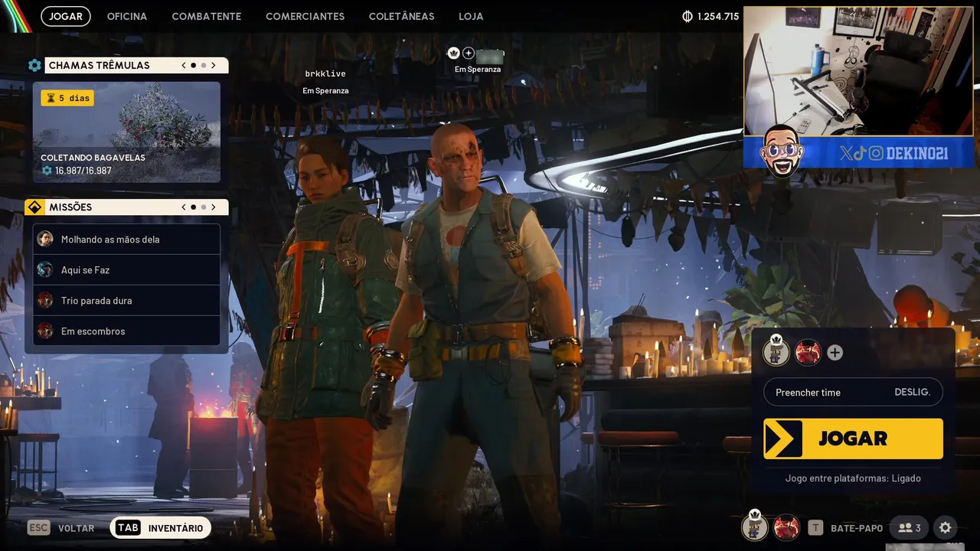
Task: Select first page dot in Missões
Action: pos(193,207)
